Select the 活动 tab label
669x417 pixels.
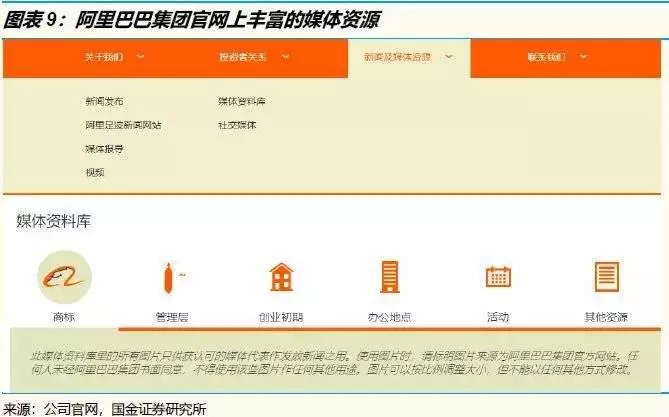click(x=498, y=317)
